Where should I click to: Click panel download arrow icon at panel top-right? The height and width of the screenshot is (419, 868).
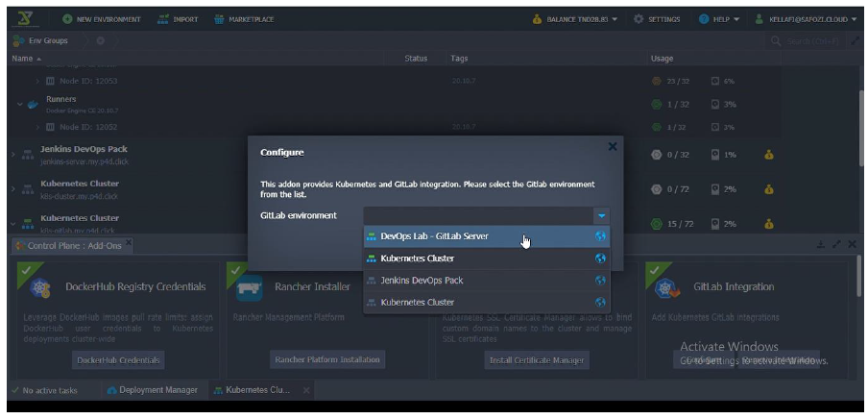pyautogui.click(x=821, y=244)
